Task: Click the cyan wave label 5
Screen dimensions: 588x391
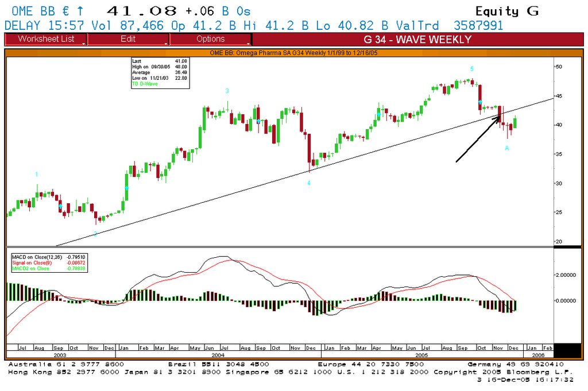Action: click(472, 68)
